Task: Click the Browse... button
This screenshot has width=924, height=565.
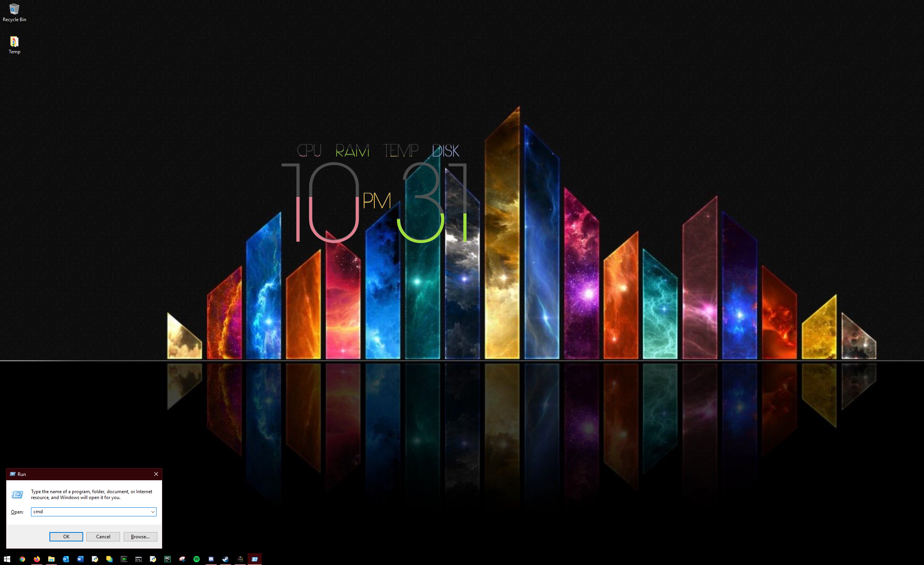Action: 140,536
